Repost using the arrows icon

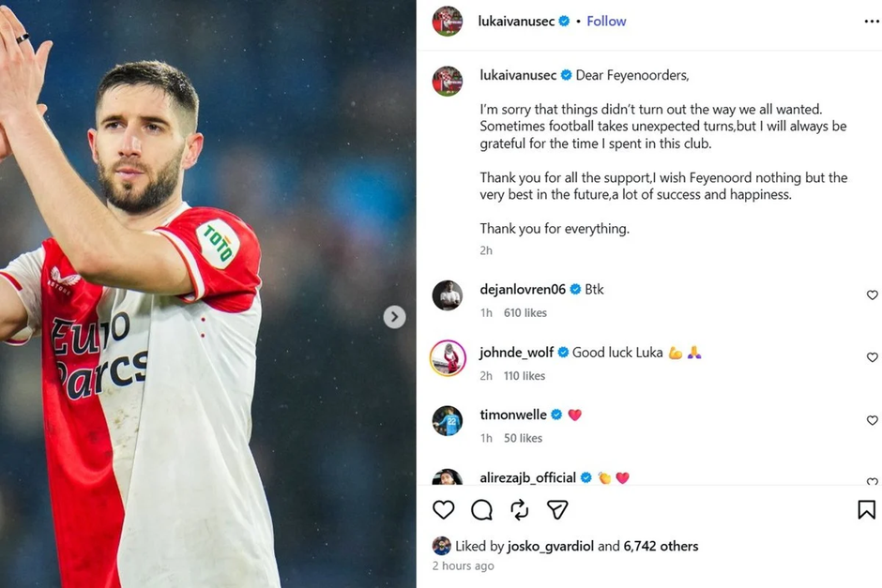point(519,509)
